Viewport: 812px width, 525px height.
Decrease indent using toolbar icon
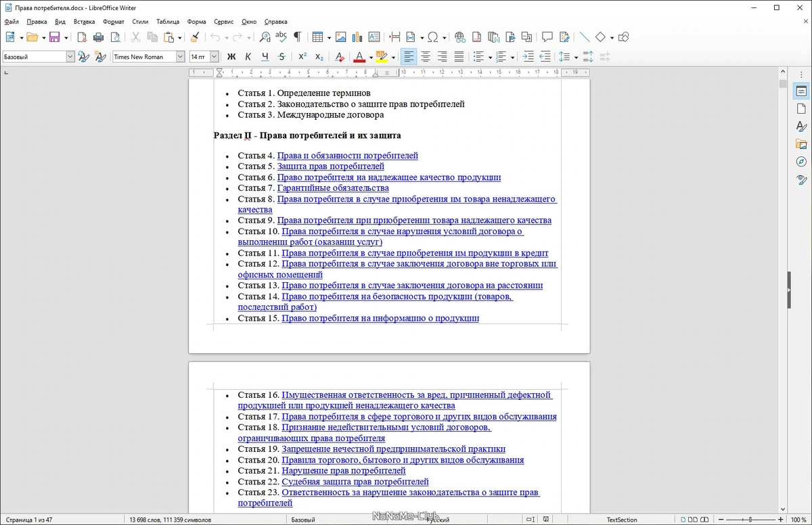pyautogui.click(x=545, y=57)
